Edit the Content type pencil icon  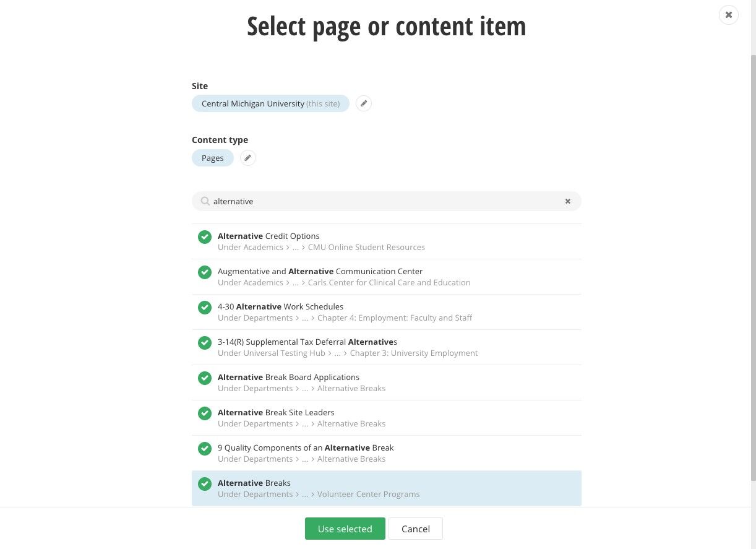point(247,158)
